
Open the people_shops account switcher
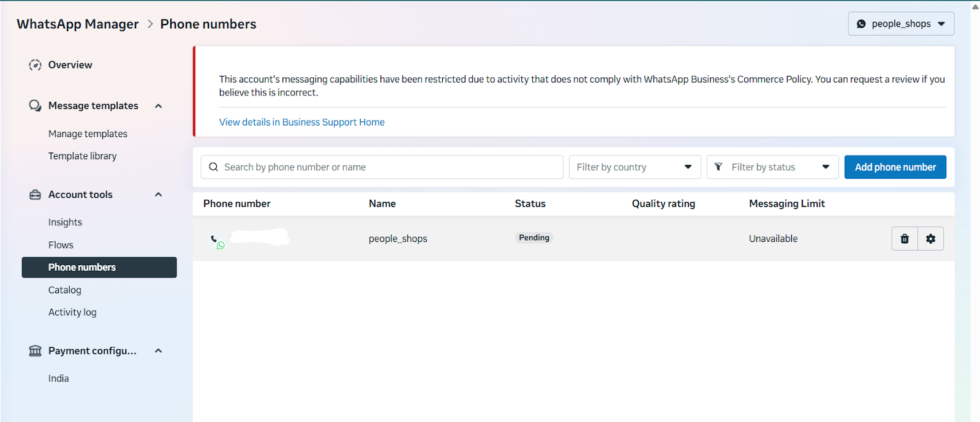click(900, 24)
